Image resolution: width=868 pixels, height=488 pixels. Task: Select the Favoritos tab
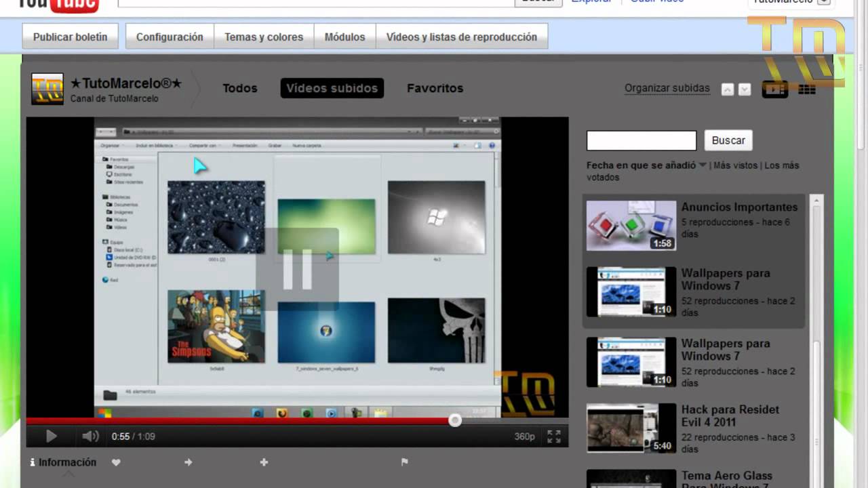(x=435, y=88)
